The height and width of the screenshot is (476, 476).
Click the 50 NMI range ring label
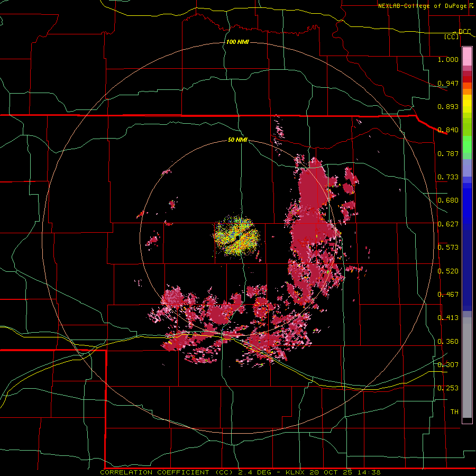pos(237,140)
